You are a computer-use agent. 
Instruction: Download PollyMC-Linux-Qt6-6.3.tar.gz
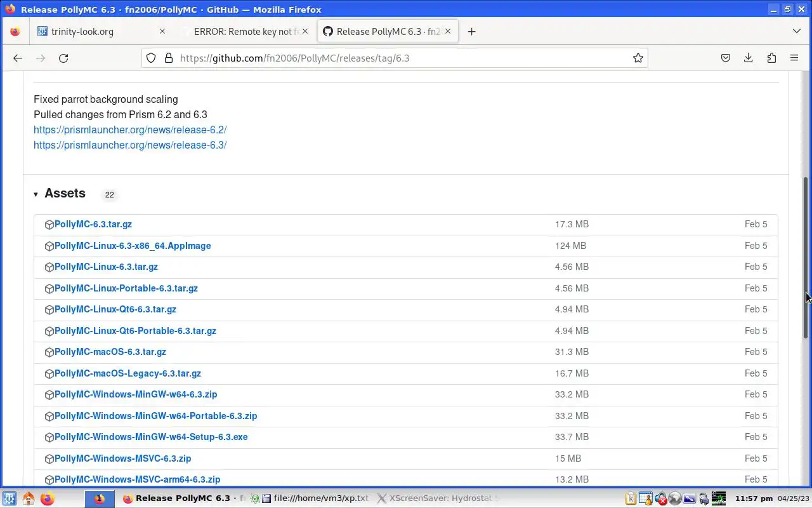[115, 309]
